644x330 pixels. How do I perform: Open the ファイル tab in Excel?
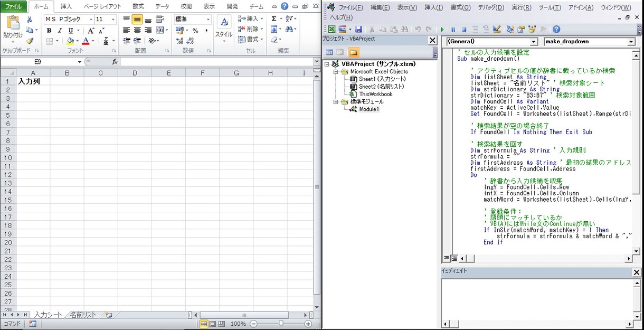coord(14,6)
